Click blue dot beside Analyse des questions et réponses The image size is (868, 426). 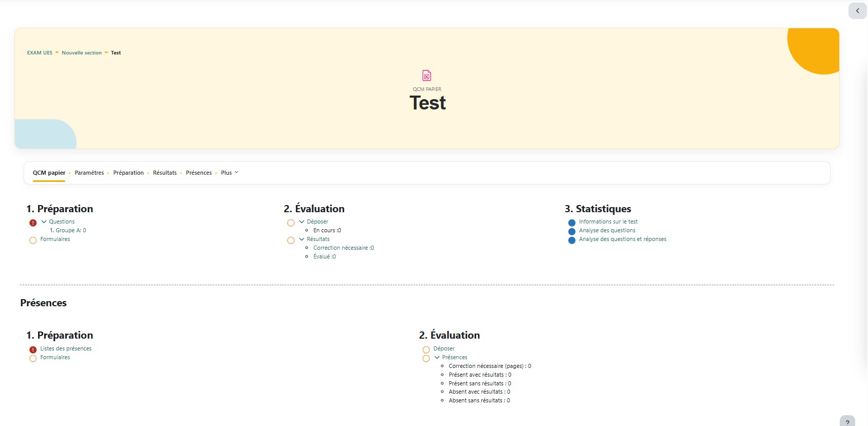click(572, 240)
